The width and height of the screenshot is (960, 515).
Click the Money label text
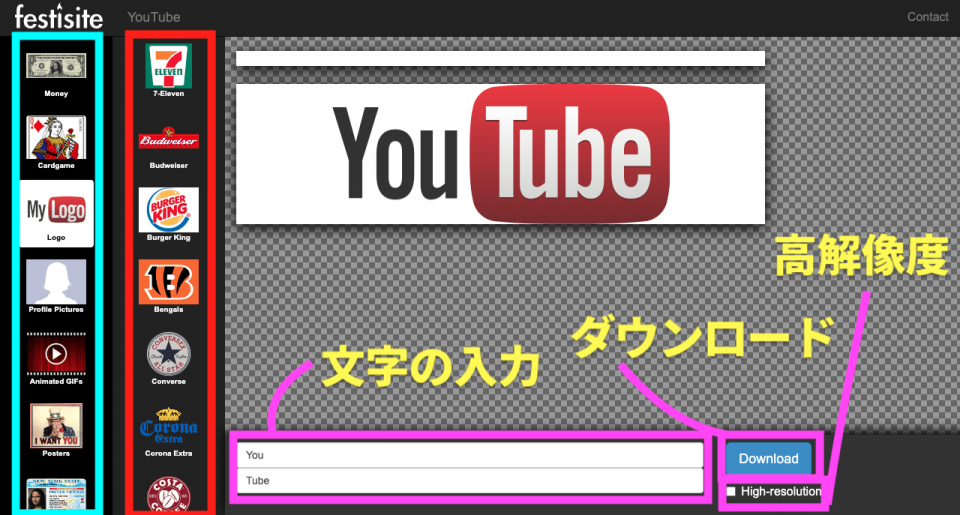[56, 94]
